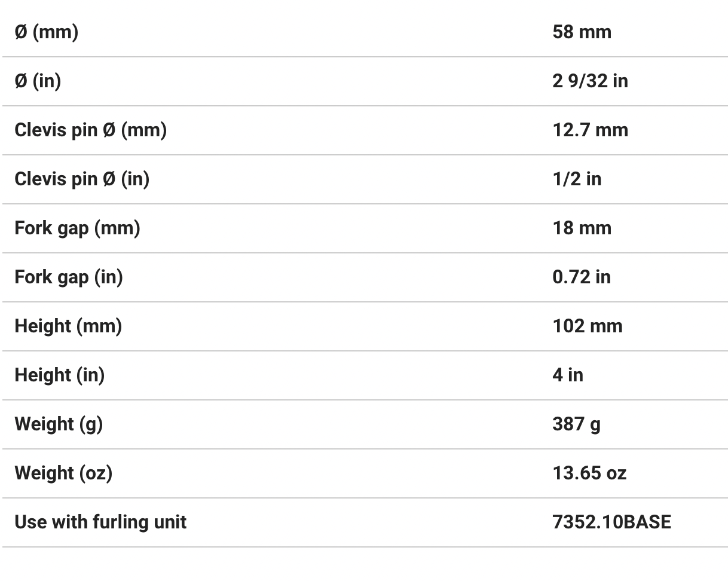Click the Clevis pin Ø (mm) label
The height and width of the screenshot is (581, 728).
click(x=90, y=130)
